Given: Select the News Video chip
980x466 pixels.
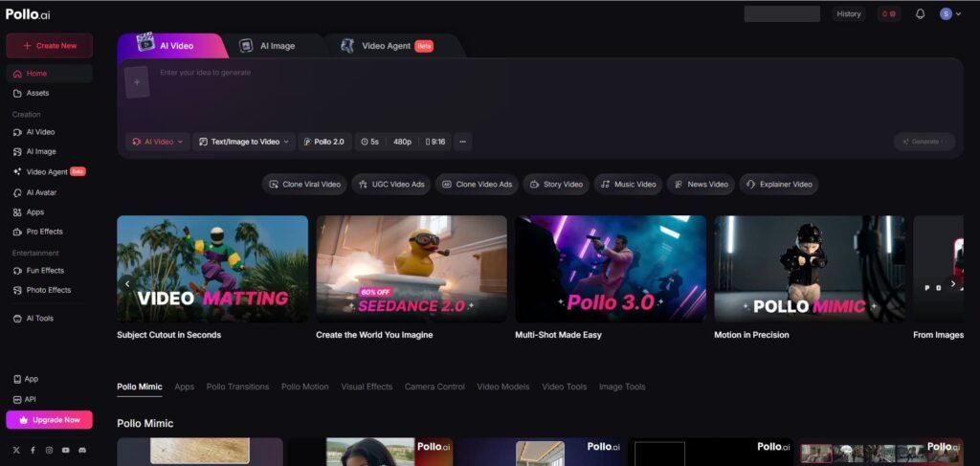Looking at the screenshot, I should point(701,185).
